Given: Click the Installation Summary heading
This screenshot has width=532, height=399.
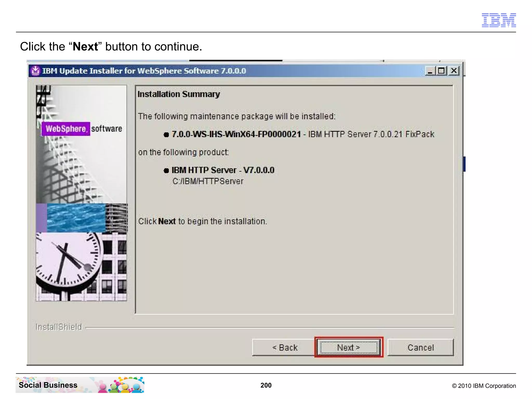Looking at the screenshot, I should (x=179, y=94).
